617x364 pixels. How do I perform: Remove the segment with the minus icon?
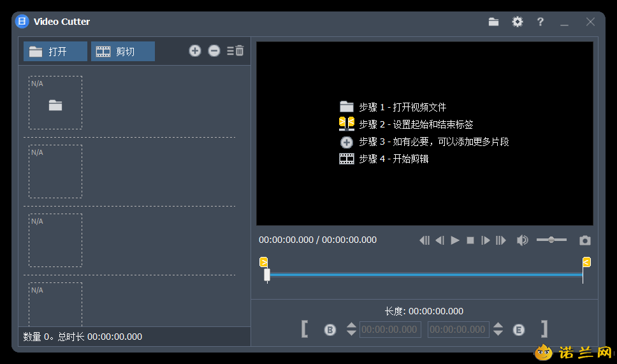pyautogui.click(x=214, y=51)
